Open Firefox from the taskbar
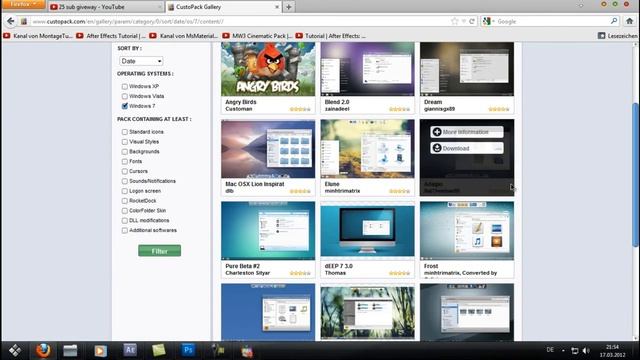The image size is (640, 360). pos(43,350)
